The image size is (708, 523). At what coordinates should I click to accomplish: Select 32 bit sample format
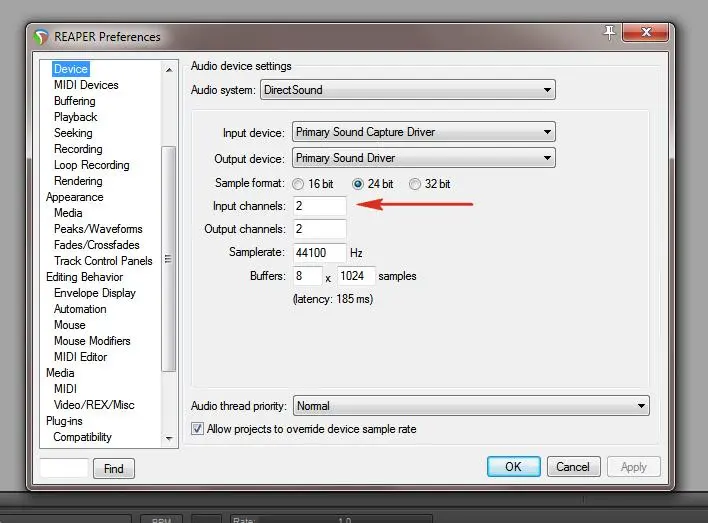[415, 184]
